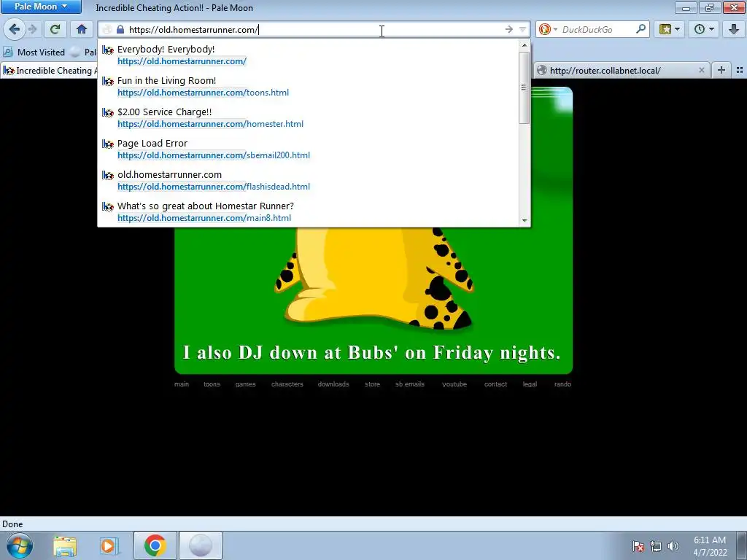The image size is (747, 560).
Task: Click the address bar URL text
Action: click(x=193, y=29)
